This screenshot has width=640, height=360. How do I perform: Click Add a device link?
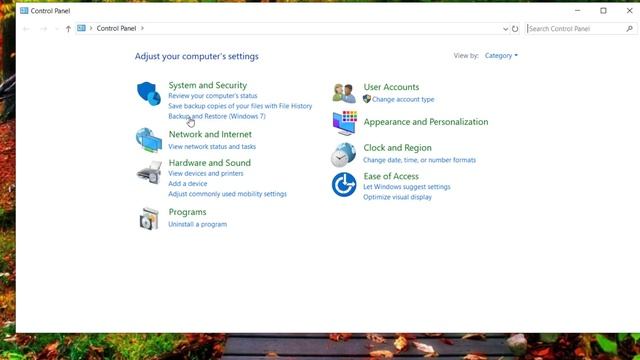point(188,183)
